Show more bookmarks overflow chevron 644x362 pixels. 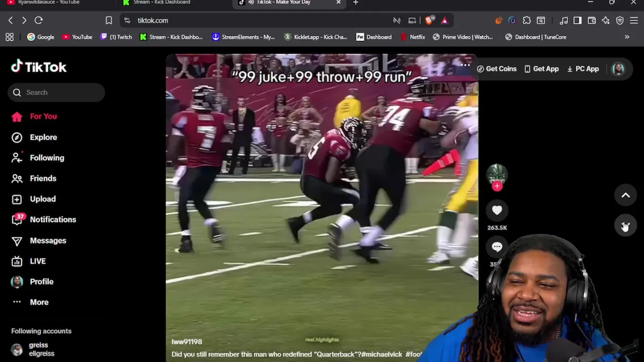coord(627,37)
